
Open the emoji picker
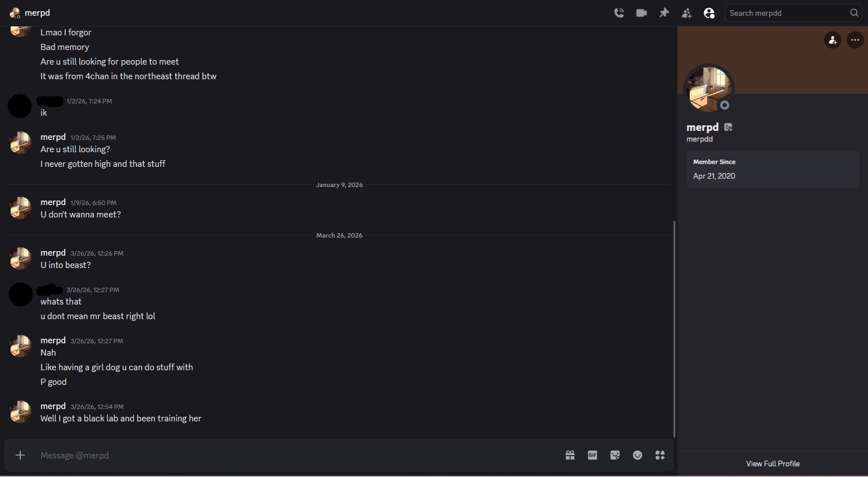coord(638,455)
